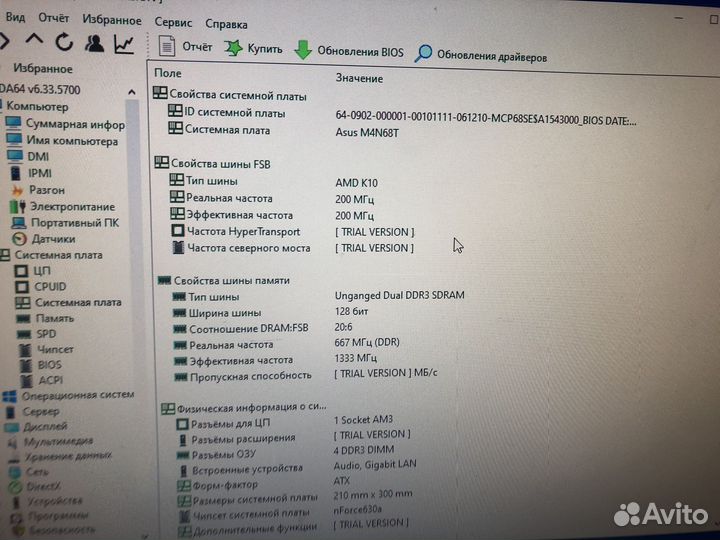Click the Значение column header
The width and height of the screenshot is (720, 540).
359,78
